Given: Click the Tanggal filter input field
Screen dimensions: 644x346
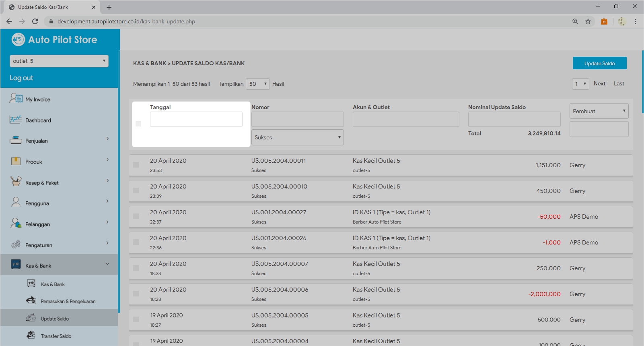Looking at the screenshot, I should click(x=196, y=120).
